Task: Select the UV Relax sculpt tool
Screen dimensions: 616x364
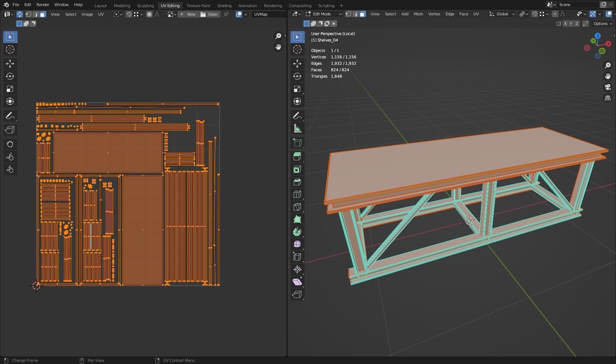Action: (10, 157)
